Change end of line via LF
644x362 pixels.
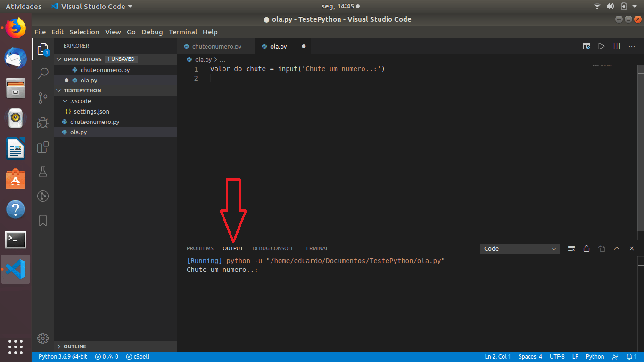576,357
